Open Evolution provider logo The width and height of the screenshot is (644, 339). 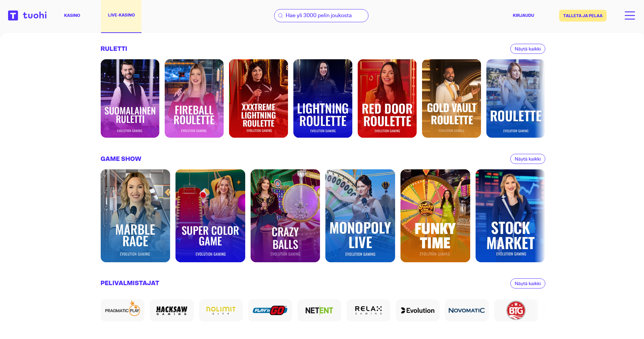(x=418, y=310)
